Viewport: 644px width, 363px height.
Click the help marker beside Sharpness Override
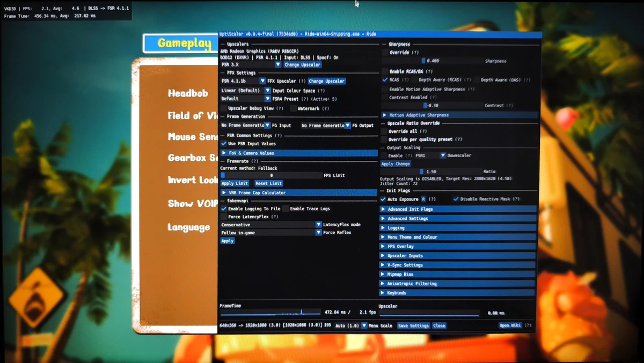point(415,53)
